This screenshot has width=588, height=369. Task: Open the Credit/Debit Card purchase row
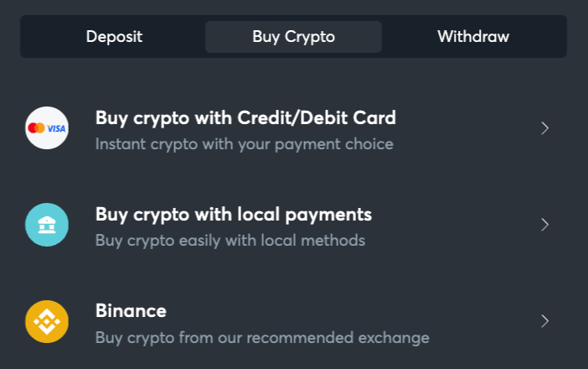click(293, 128)
